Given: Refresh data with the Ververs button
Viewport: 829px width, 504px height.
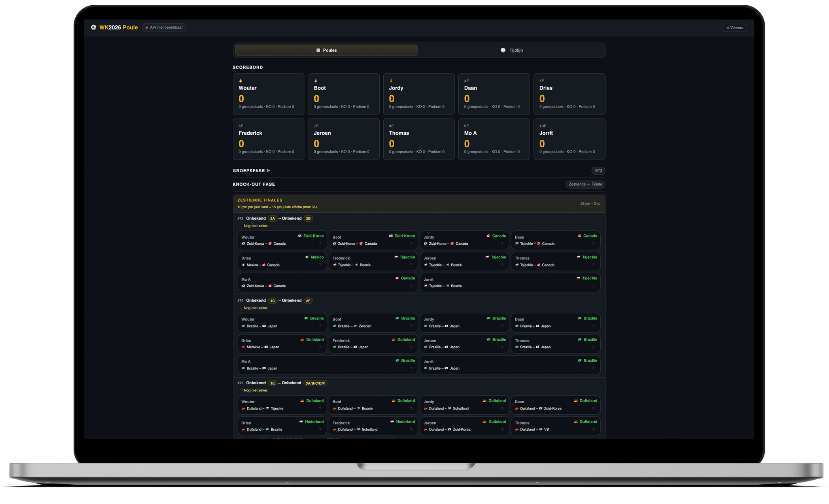Looking at the screenshot, I should [x=735, y=28].
